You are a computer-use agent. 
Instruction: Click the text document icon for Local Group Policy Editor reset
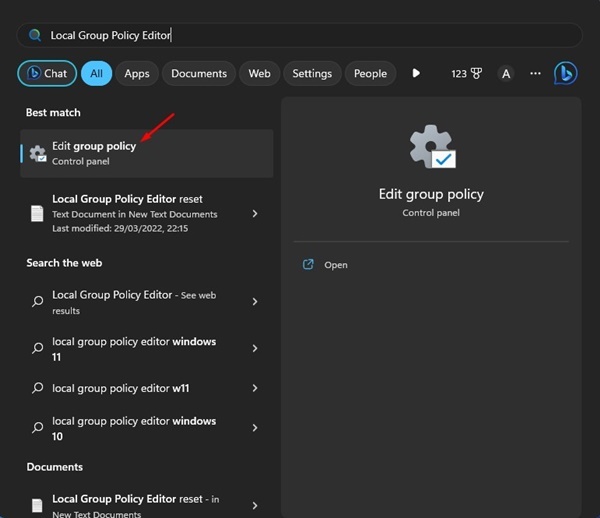coord(37,213)
